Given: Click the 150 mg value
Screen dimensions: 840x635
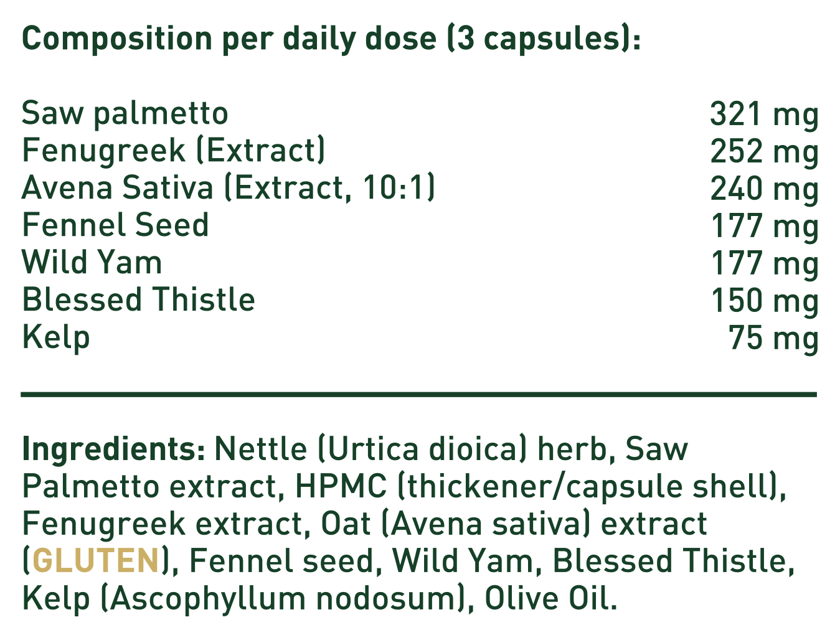Looking at the screenshot, I should pyautogui.click(x=764, y=301).
